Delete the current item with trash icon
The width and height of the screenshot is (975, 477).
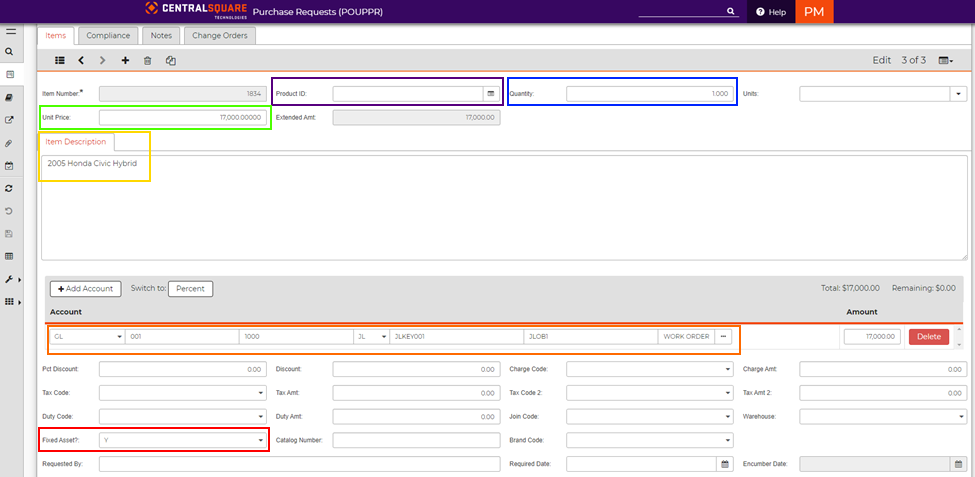click(147, 60)
